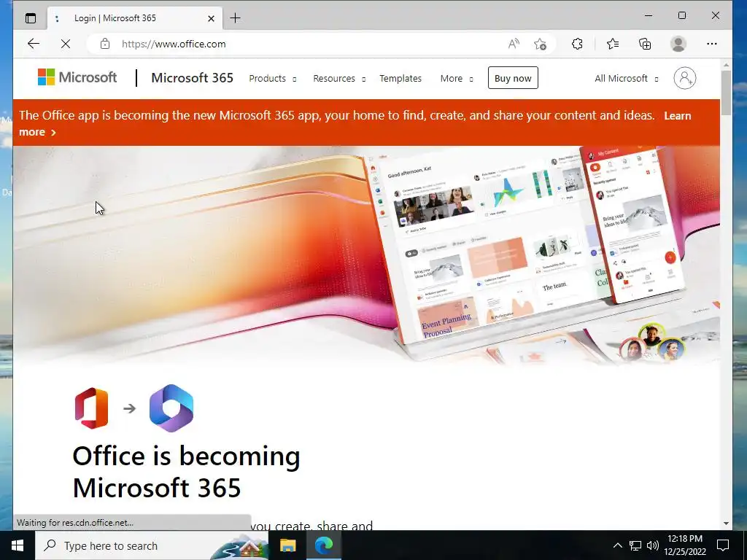
Task: Open Edge Settings and more menu
Action: click(x=712, y=44)
